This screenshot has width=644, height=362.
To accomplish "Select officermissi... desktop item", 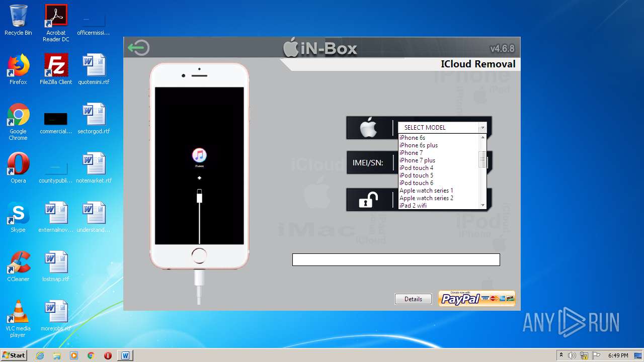I will tap(94, 23).
